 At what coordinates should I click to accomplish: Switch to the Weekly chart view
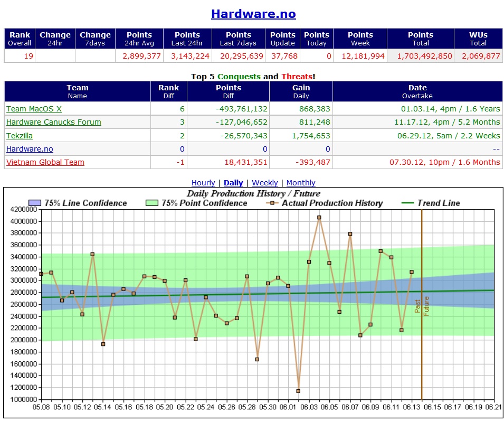(x=264, y=183)
